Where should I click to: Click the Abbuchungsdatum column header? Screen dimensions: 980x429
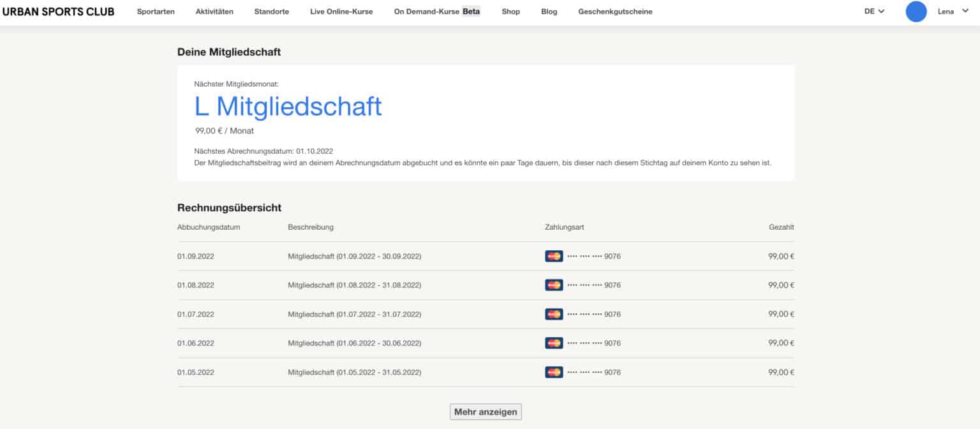coord(209,227)
